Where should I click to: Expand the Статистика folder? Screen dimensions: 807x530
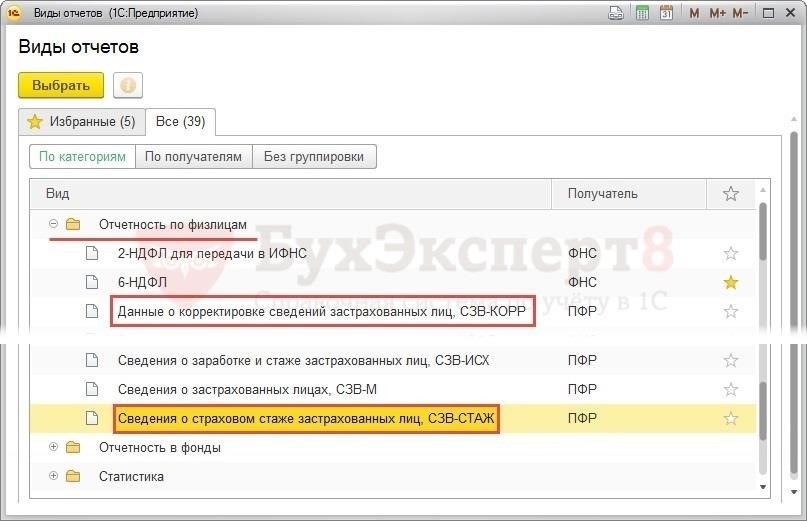pyautogui.click(x=53, y=475)
